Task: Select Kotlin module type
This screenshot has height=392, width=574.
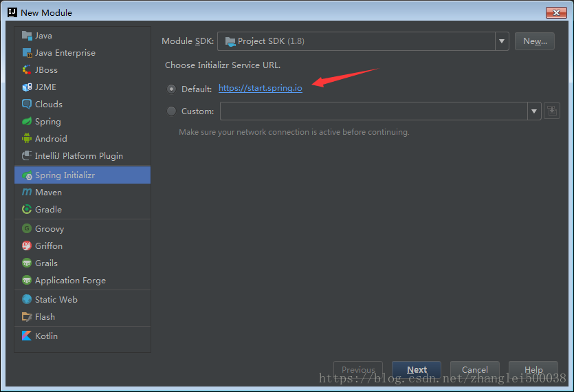Action: (82, 336)
